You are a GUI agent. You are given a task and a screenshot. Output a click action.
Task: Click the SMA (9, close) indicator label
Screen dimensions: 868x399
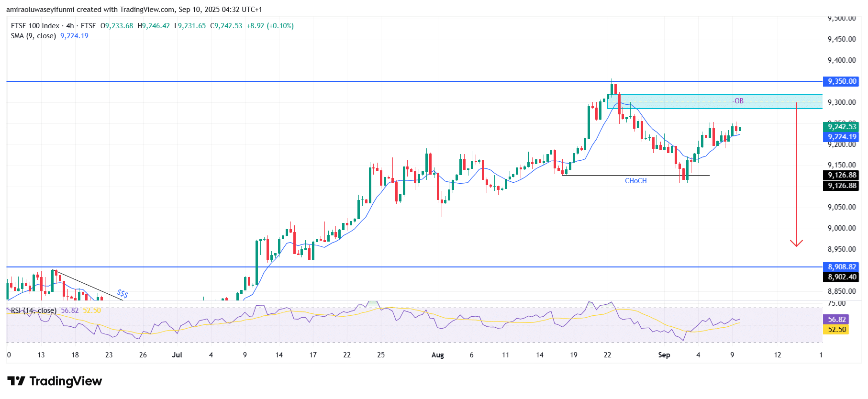(x=33, y=36)
